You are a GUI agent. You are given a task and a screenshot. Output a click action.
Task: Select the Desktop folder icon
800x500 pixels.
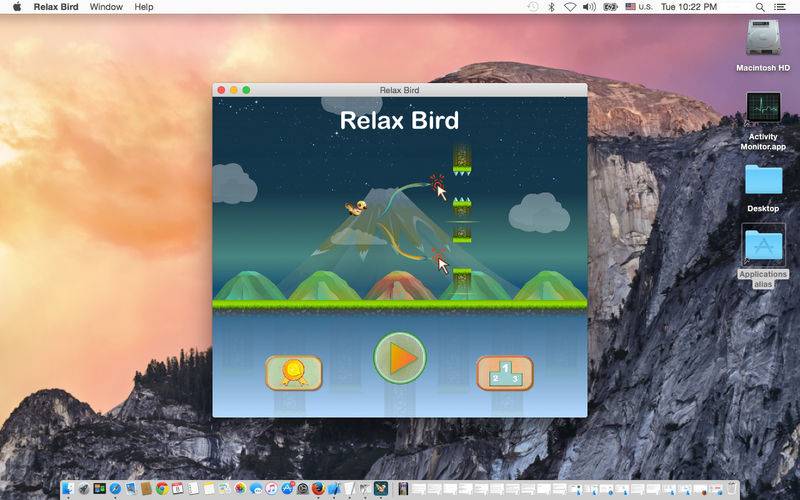763,180
